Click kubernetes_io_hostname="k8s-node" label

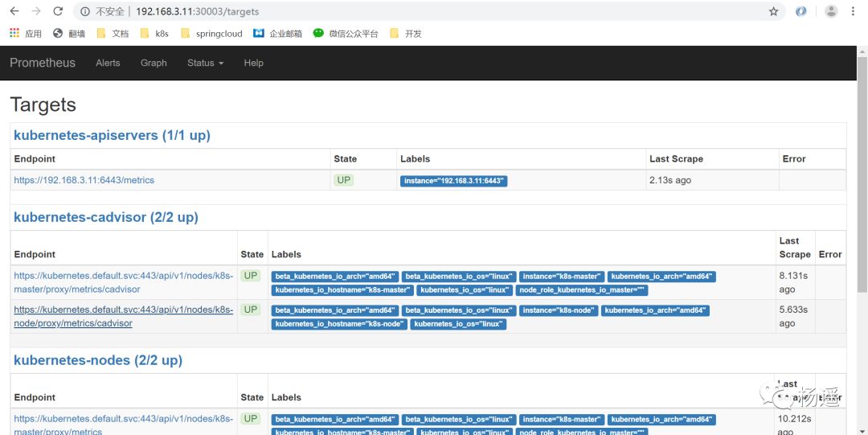coord(339,323)
